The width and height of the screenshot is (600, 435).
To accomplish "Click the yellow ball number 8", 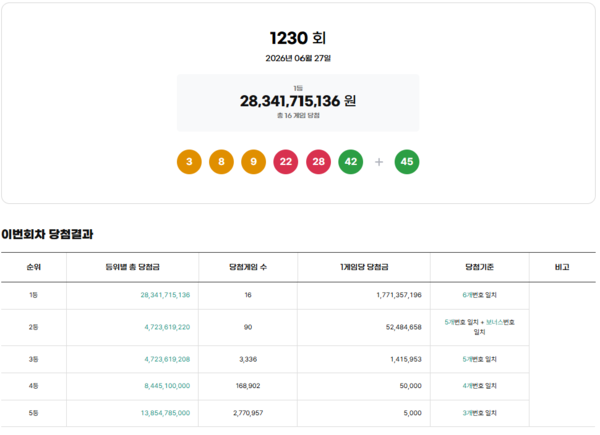I will [x=221, y=162].
